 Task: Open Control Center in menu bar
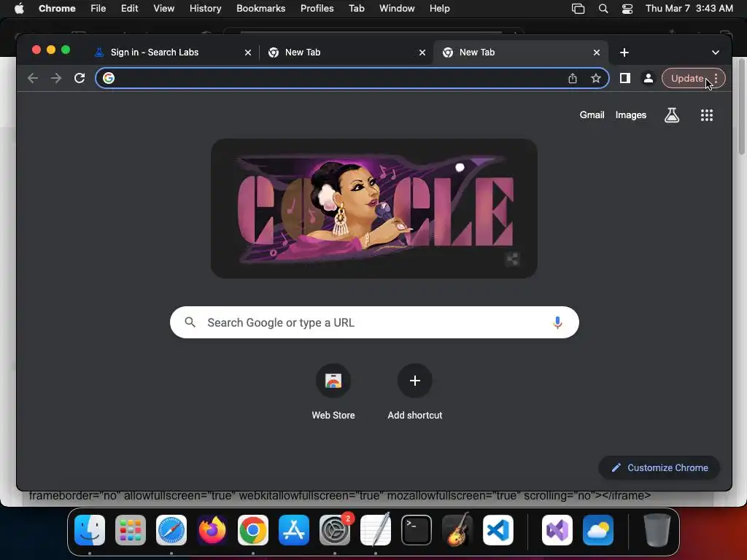coord(627,9)
